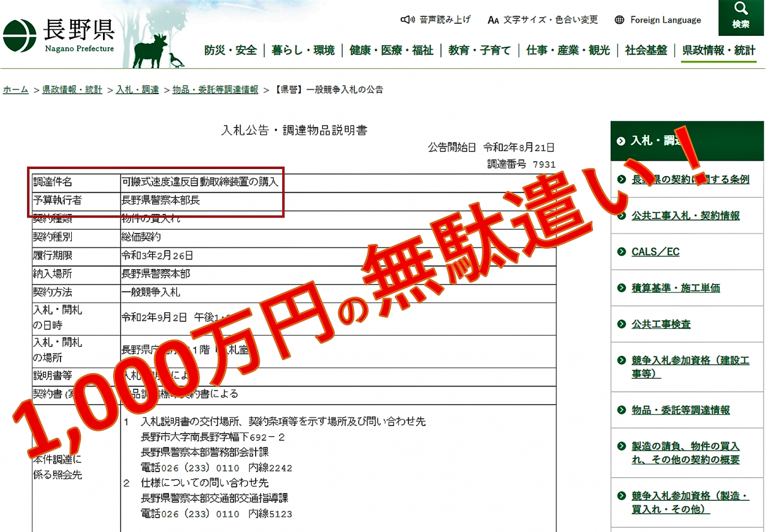Open the 暮らし・環境 menu
Viewport: 766px width, 532px height.
[x=303, y=50]
